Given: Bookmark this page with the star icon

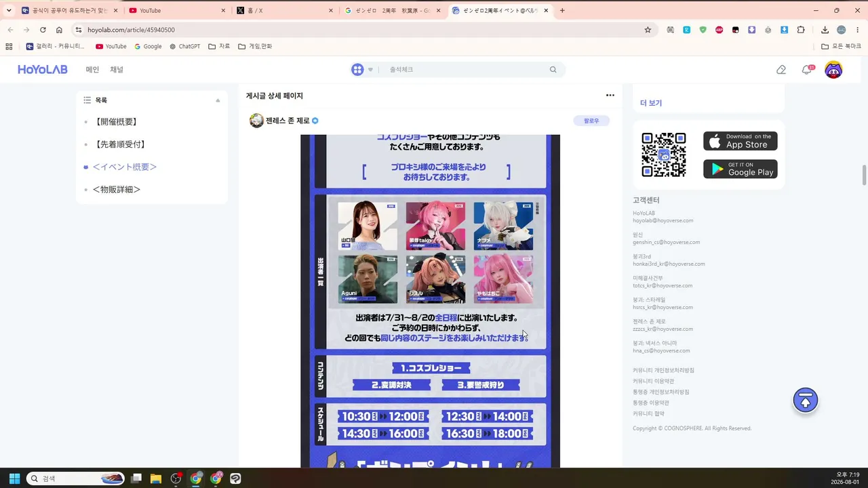Looking at the screenshot, I should [648, 30].
